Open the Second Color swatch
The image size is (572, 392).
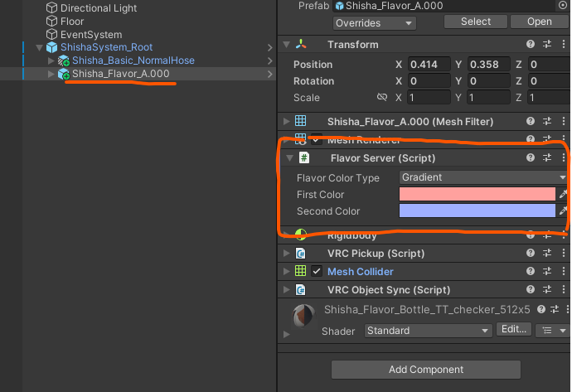pyautogui.click(x=477, y=211)
